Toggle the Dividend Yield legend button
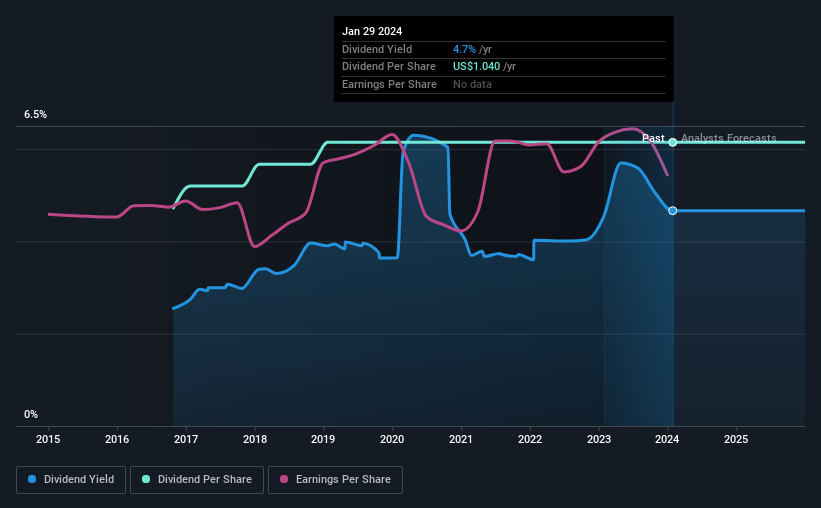The height and width of the screenshot is (508, 821). [x=71, y=480]
